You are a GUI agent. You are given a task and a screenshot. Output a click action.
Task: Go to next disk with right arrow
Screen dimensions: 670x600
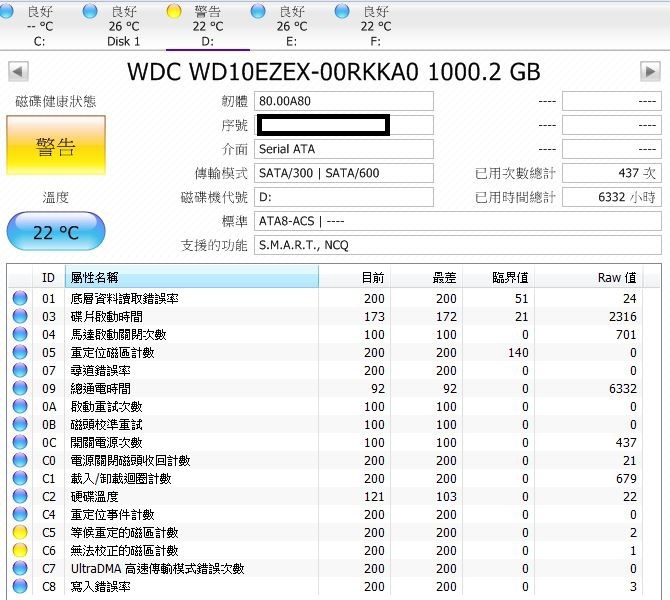(x=650, y=71)
